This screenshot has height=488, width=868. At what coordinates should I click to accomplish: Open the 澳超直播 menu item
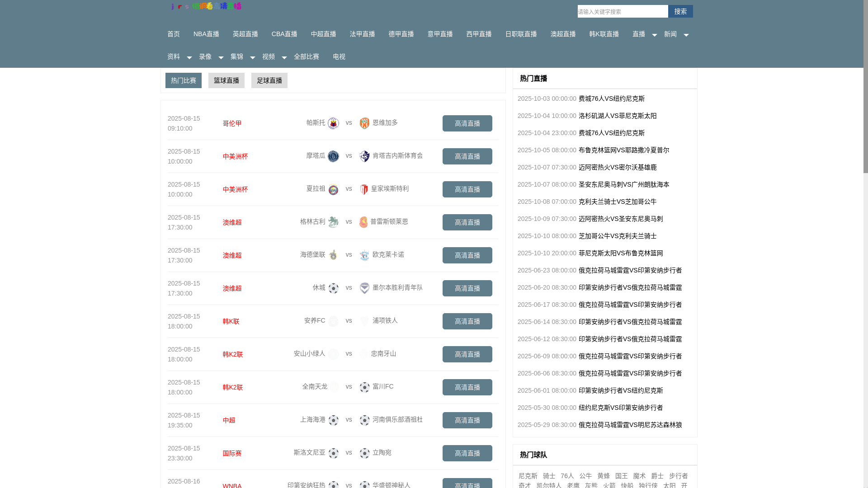563,34
